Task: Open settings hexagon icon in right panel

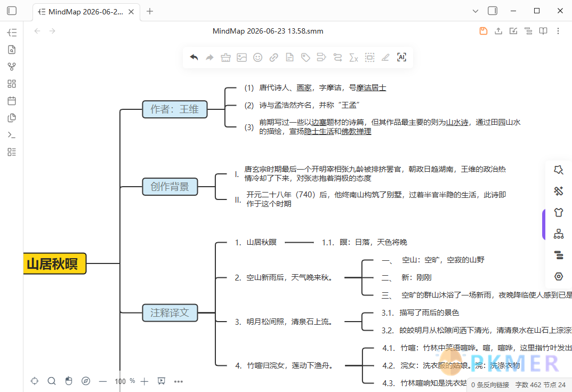Action: [559, 276]
